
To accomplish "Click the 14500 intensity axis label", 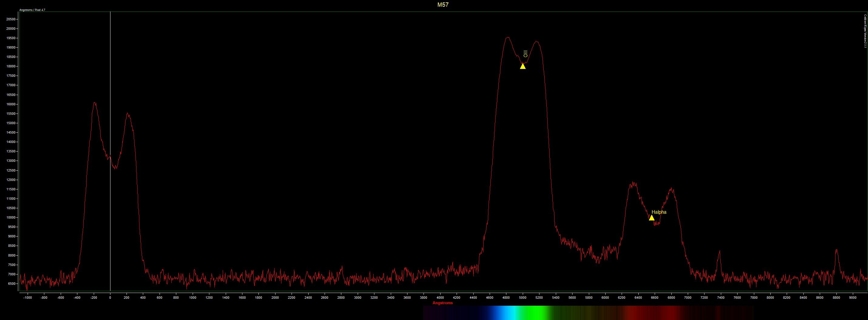I will tap(11, 132).
